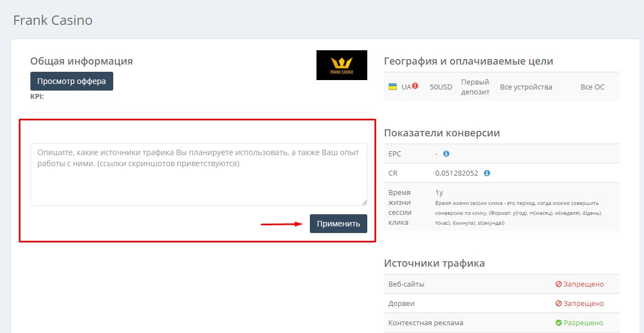Click the Frank Casino crown logo
Screen dimensions: 644x333
click(341, 65)
